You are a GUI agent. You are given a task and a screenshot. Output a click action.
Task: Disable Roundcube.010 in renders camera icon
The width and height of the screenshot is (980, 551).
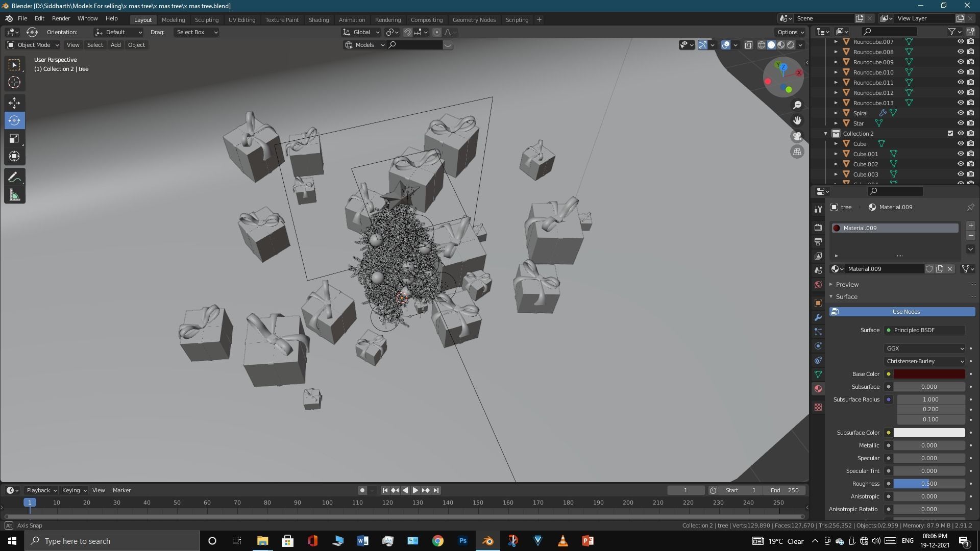coord(970,72)
